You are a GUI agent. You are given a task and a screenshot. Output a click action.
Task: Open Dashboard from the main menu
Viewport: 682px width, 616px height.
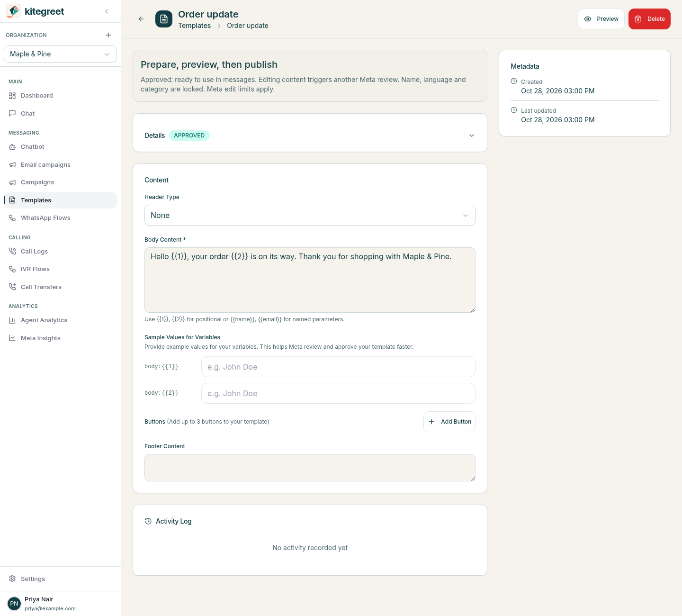click(x=60, y=96)
